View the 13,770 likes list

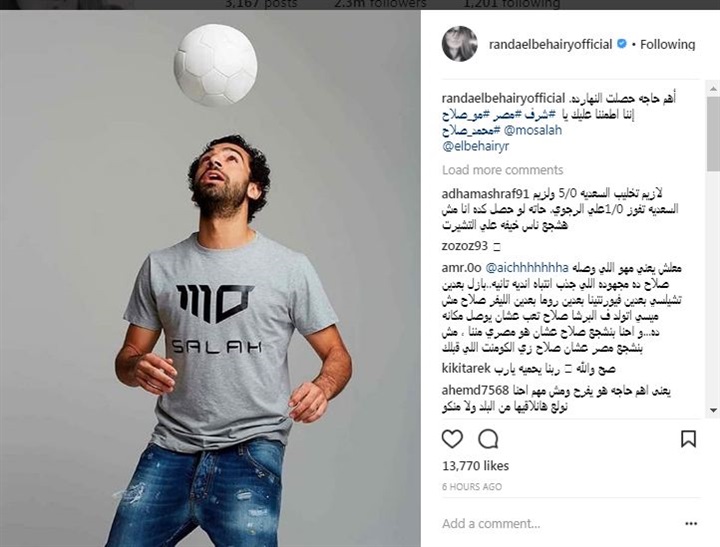[475, 466]
